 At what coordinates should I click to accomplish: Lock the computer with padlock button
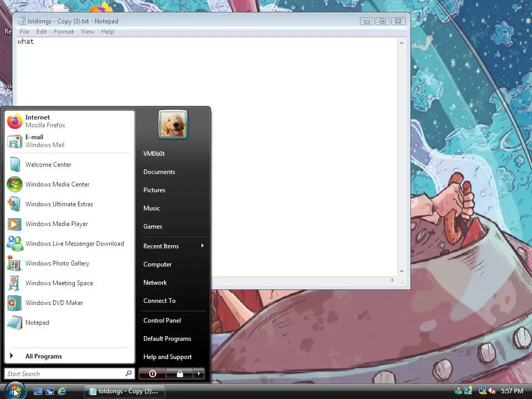click(179, 374)
